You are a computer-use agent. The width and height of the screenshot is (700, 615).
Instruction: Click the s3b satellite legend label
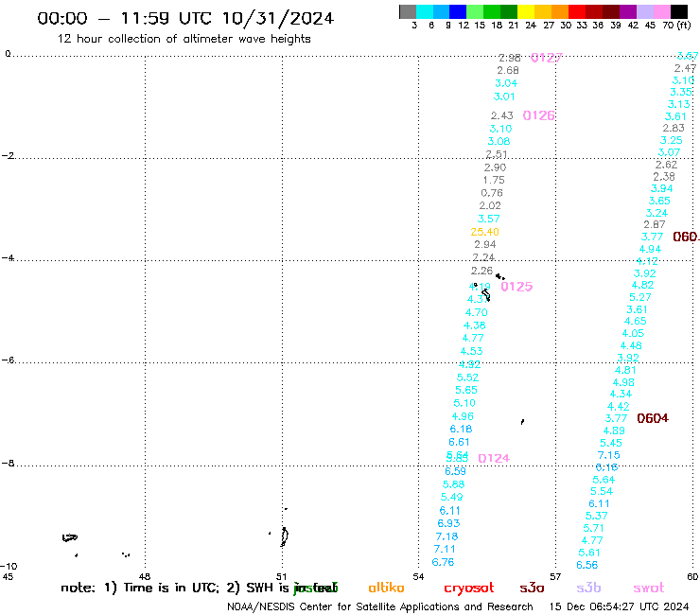(588, 588)
